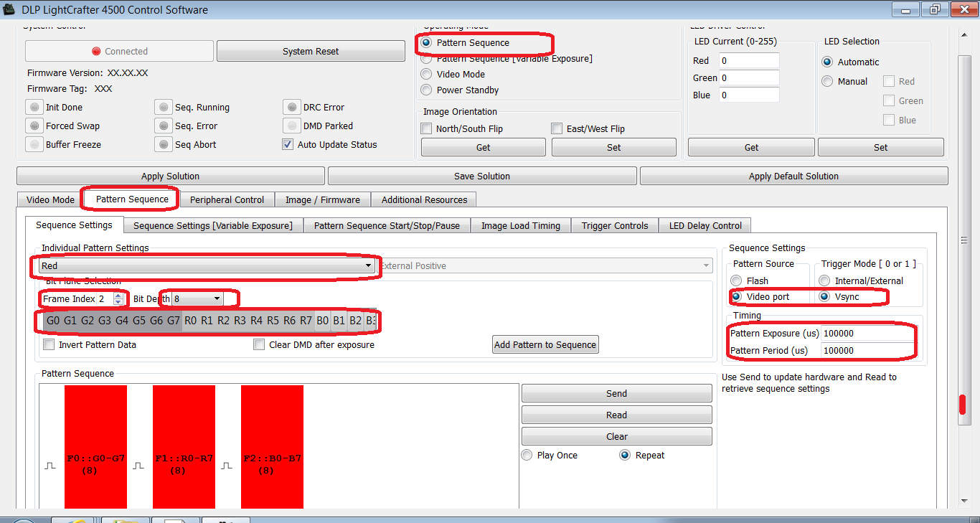Open Sequence Settings [Variable Exposure] sub-tab

[213, 226]
